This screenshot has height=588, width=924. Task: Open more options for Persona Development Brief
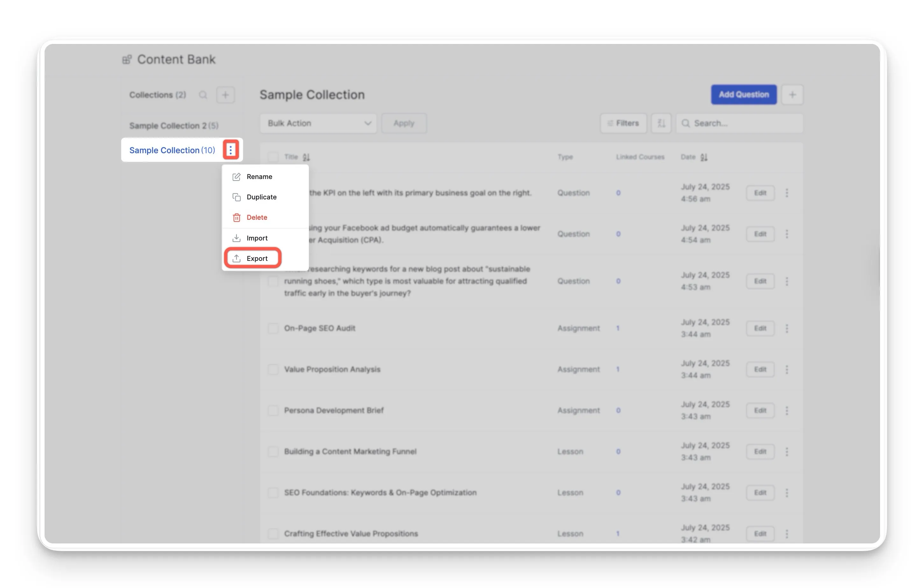pyautogui.click(x=787, y=410)
